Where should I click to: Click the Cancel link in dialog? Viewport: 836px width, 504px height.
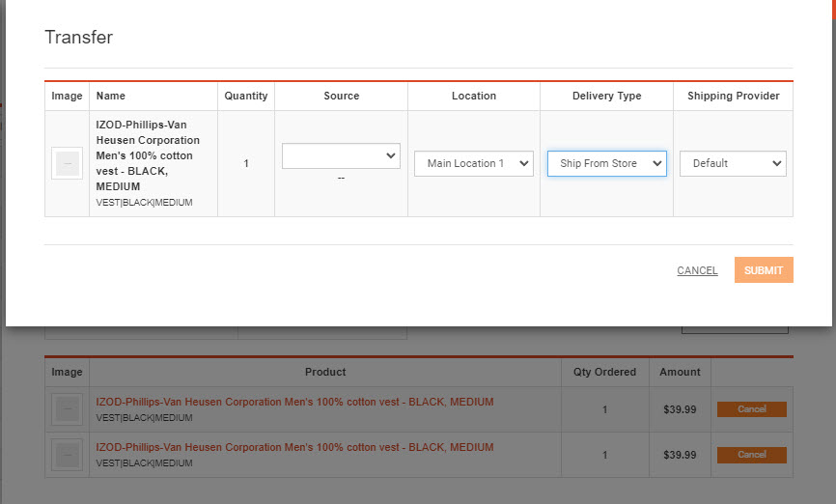[697, 270]
